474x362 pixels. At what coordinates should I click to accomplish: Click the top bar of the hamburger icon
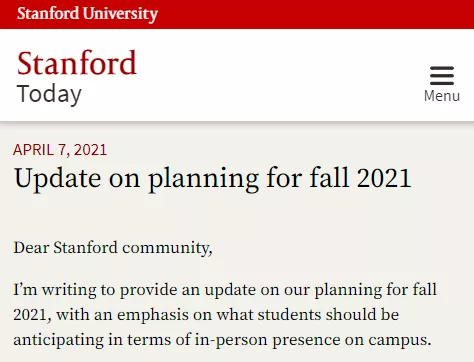tap(442, 68)
